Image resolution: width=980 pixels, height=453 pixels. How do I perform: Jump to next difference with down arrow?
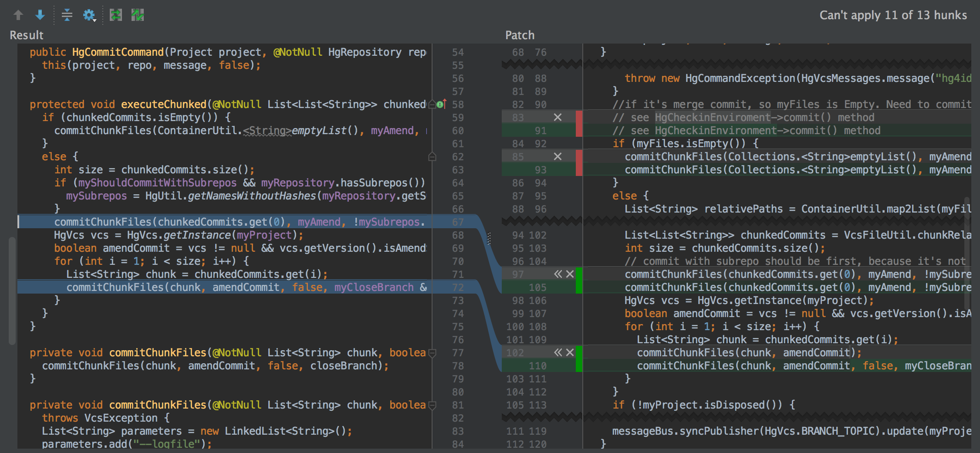(x=40, y=15)
